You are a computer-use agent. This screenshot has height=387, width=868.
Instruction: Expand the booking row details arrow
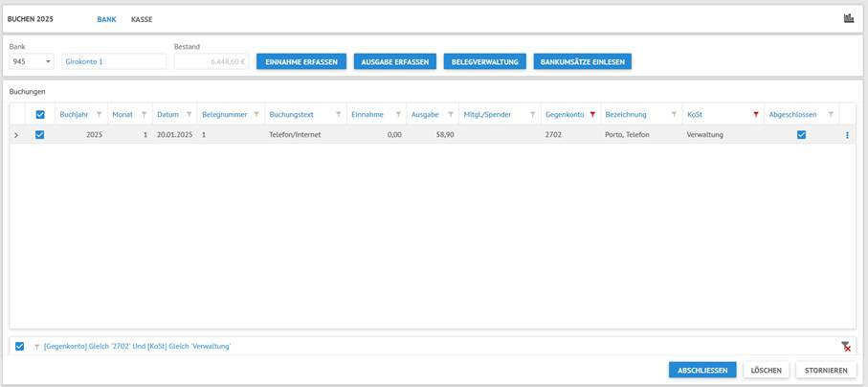(x=16, y=135)
